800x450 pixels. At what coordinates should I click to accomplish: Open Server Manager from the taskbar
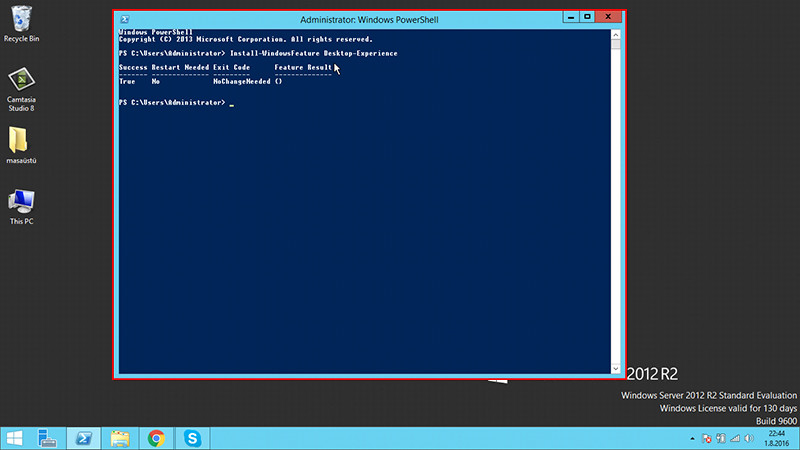[x=48, y=438]
